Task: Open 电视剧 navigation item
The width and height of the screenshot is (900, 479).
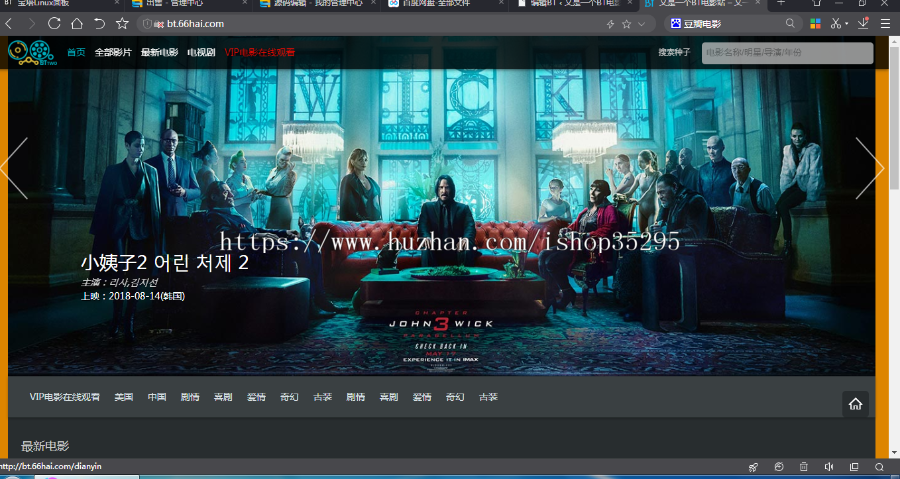Action: (201, 52)
